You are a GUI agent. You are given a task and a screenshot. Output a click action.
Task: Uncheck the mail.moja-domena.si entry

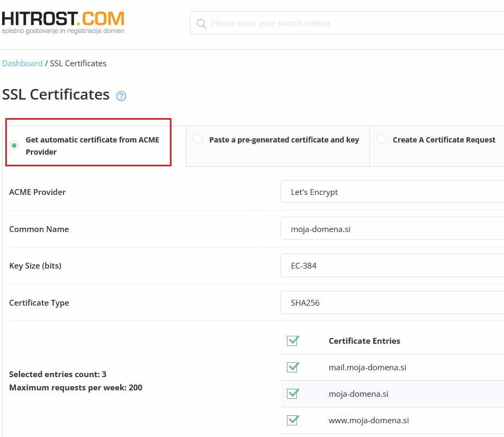(x=293, y=367)
